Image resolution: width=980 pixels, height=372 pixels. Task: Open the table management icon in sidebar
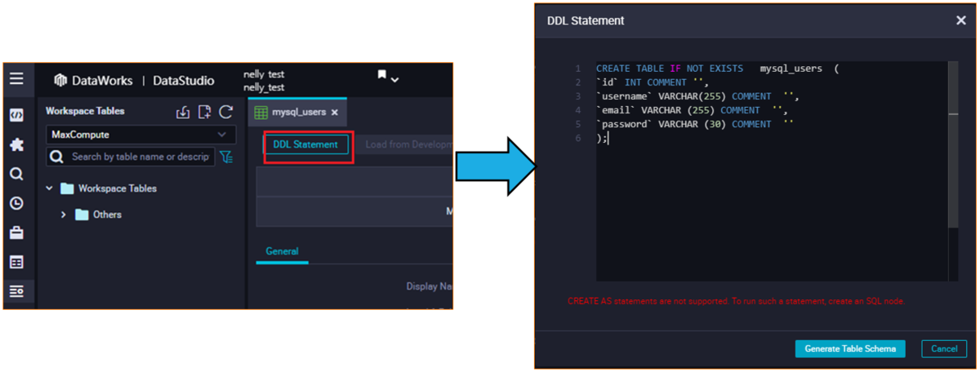point(16,262)
